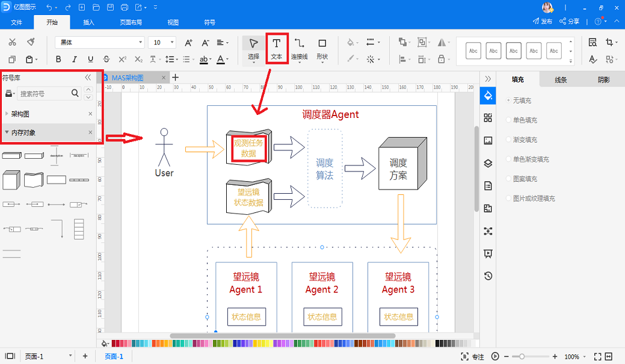Viewport: 625px width, 364px height.
Task: Expand the 架构图 symbol category
Action: pos(20,114)
